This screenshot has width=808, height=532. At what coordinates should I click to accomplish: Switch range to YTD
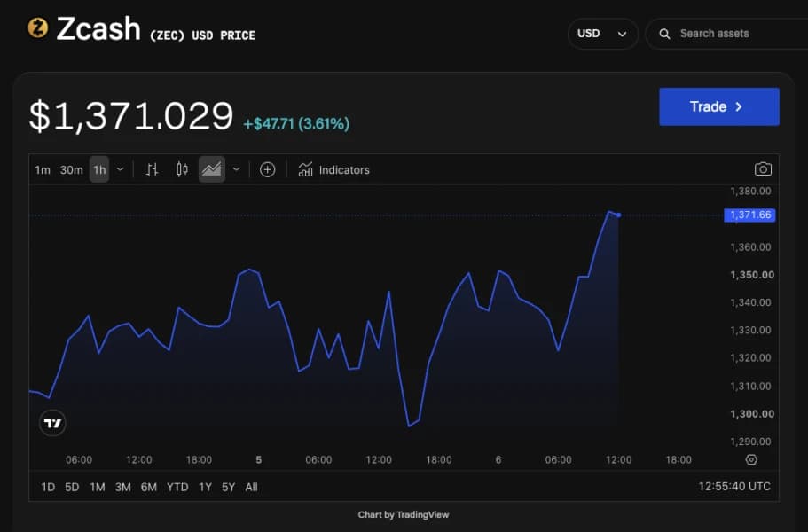pos(177,487)
